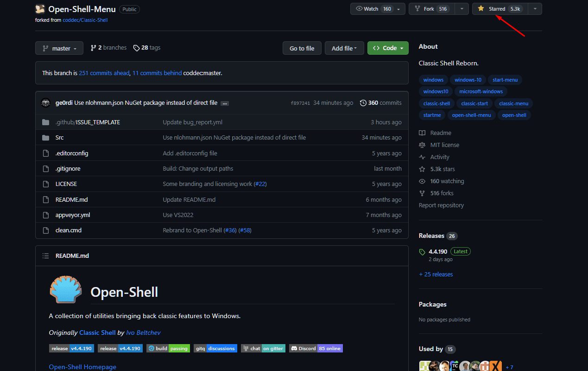The height and width of the screenshot is (371, 588).
Task: Show the + 25 releases link
Action: [436, 274]
